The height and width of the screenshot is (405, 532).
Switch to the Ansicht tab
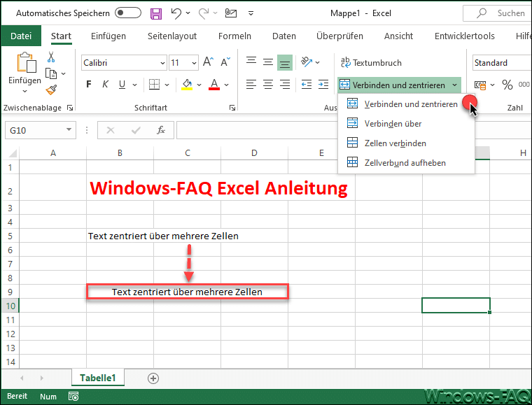pyautogui.click(x=398, y=36)
